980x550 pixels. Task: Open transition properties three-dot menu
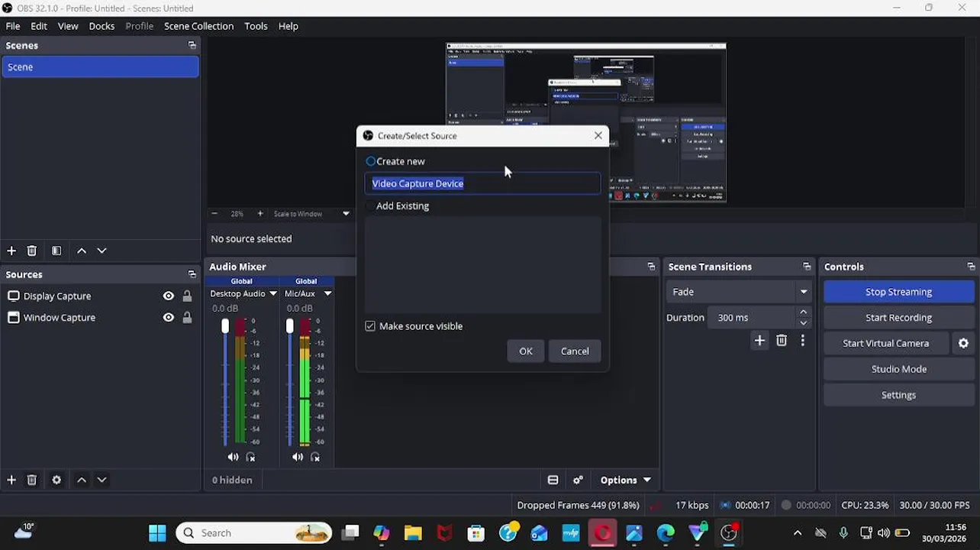click(x=802, y=341)
